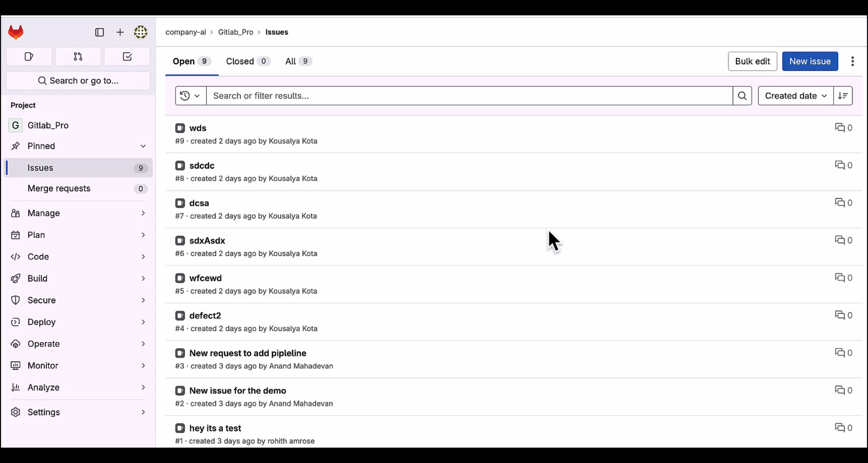
Task: Click comments icon for issue dcsa
Action: tap(840, 203)
